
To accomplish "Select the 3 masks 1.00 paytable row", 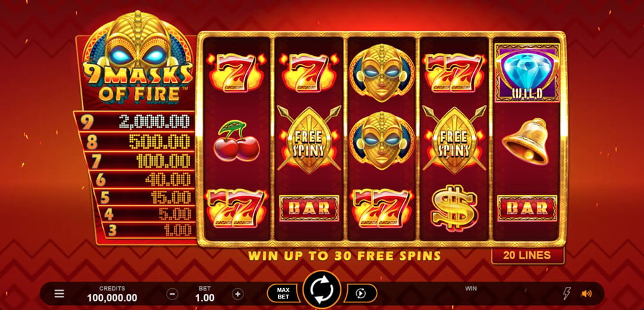I will pyautogui.click(x=148, y=230).
